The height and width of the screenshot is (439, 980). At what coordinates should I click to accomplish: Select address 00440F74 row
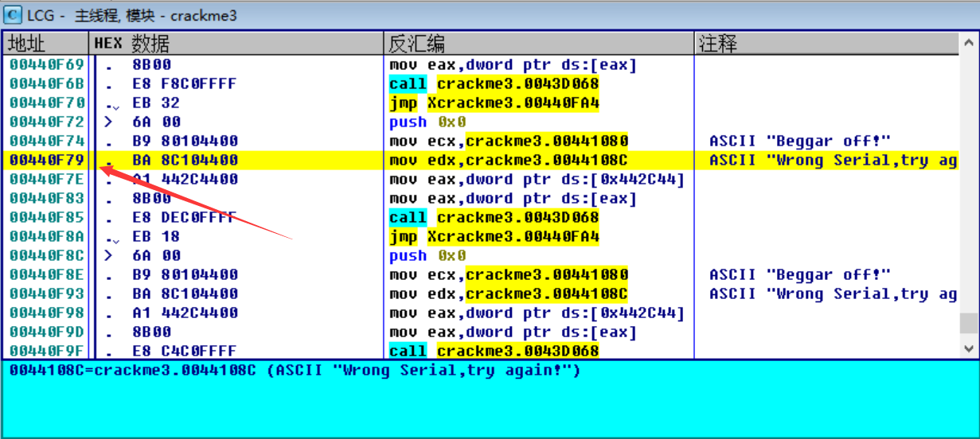coord(46,141)
